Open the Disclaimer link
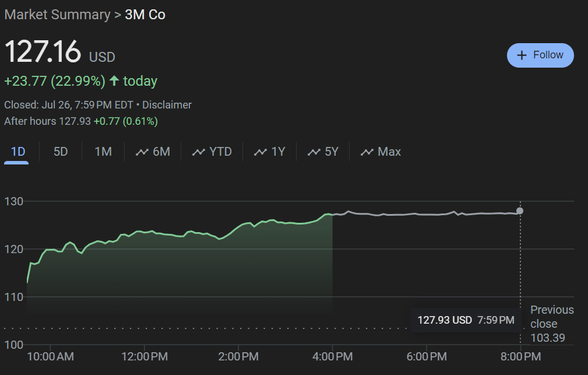588x375 pixels. click(x=167, y=105)
